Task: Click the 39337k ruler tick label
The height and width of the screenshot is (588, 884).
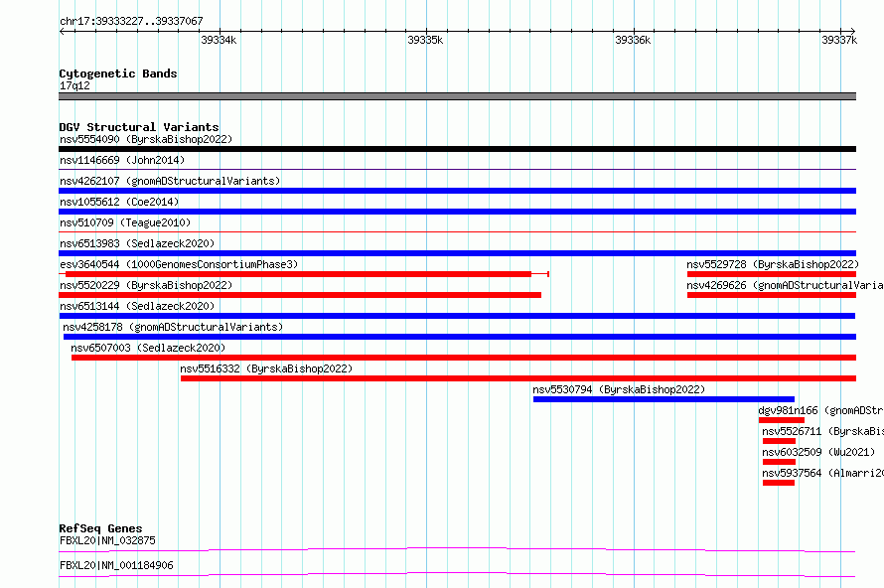Action: click(x=839, y=40)
